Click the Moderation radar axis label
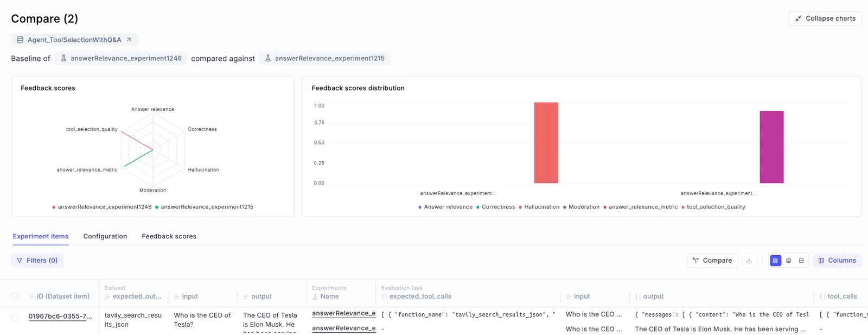This screenshot has width=868, height=335. tap(152, 190)
